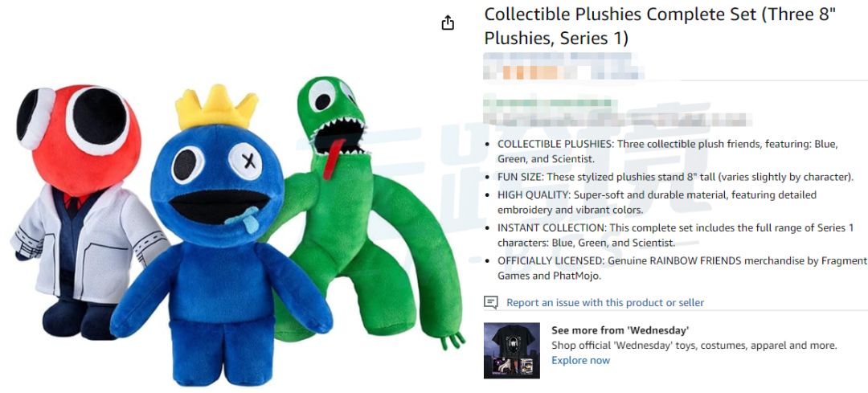Click the yellow crown on blue plush

point(216,106)
